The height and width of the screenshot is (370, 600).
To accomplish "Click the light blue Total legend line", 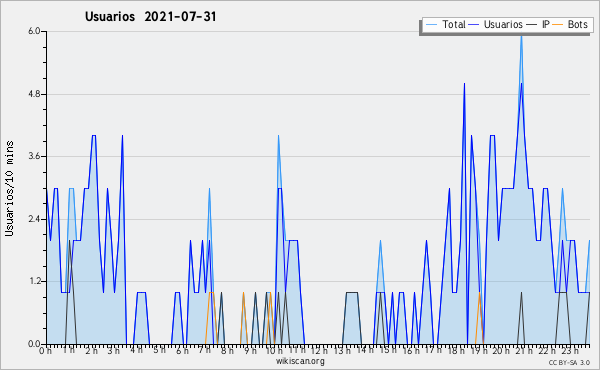I will pyautogui.click(x=431, y=25).
